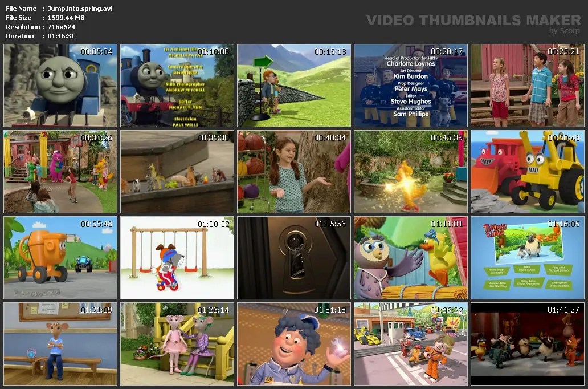Image resolution: width=588 pixels, height=389 pixels.
Task: Open the purple dinosaur frame at 00:30:26
Action: tap(60, 172)
